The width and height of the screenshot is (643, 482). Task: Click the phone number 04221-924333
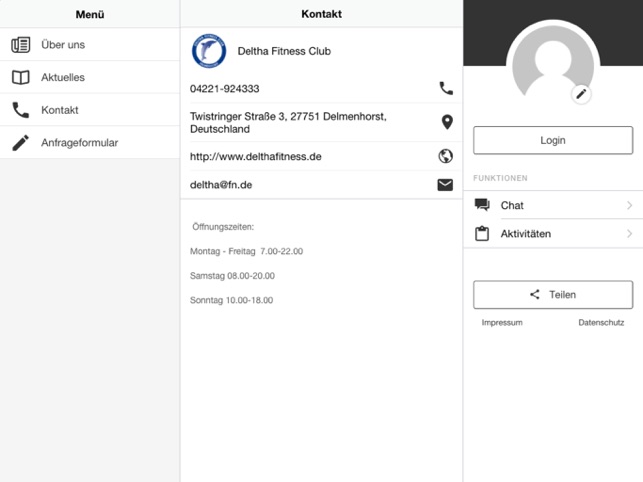(x=224, y=89)
